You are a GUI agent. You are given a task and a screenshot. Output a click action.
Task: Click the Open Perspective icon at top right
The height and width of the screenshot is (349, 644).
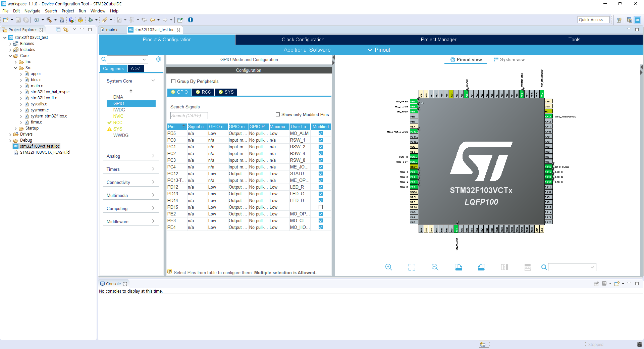coord(619,20)
